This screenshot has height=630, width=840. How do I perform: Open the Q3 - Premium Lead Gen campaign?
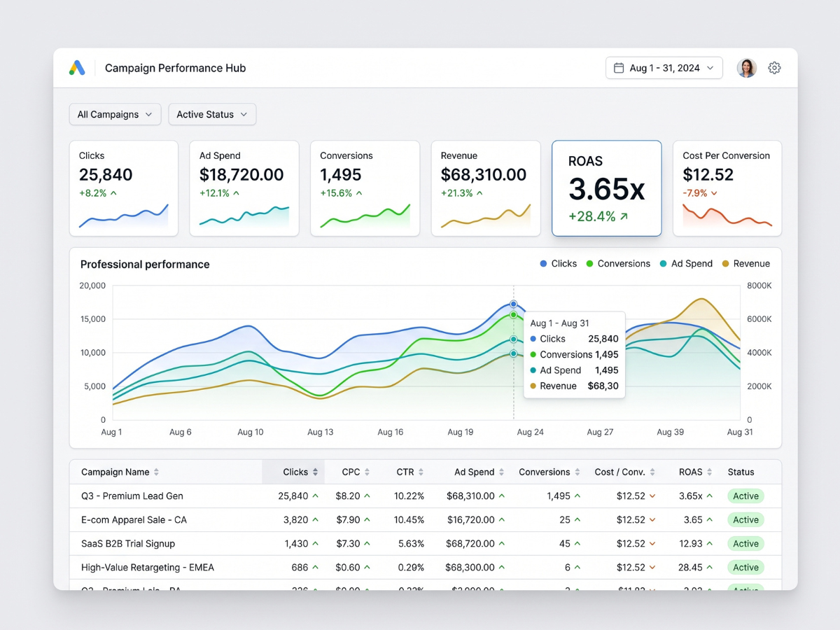coord(132,496)
